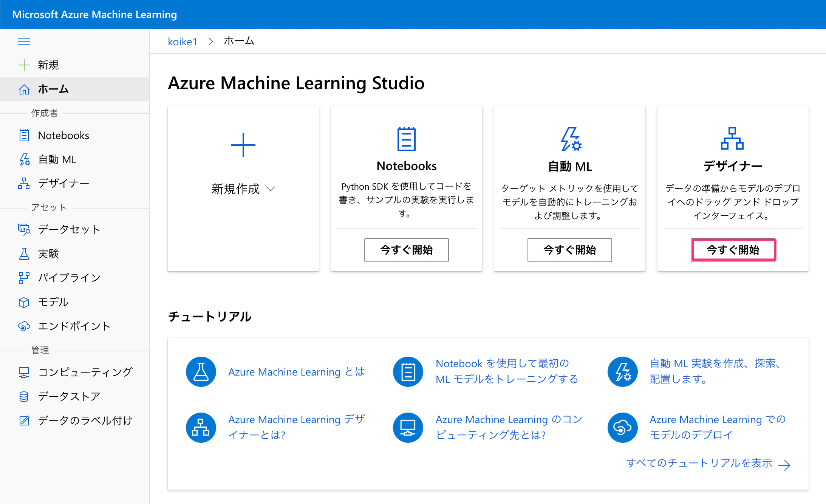Click the monitor circle icon in tutorials

408,428
